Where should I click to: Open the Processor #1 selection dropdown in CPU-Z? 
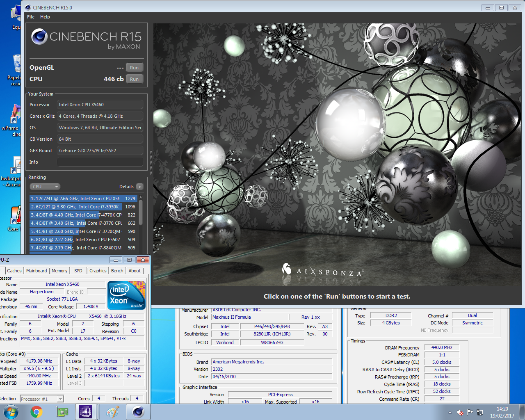click(x=41, y=399)
